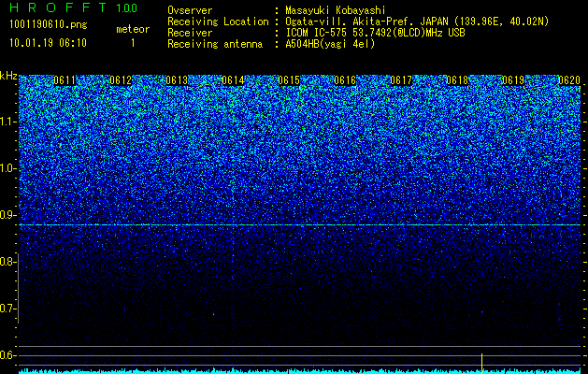Click the antenna A504HB(yagi 4el) text

330,44
